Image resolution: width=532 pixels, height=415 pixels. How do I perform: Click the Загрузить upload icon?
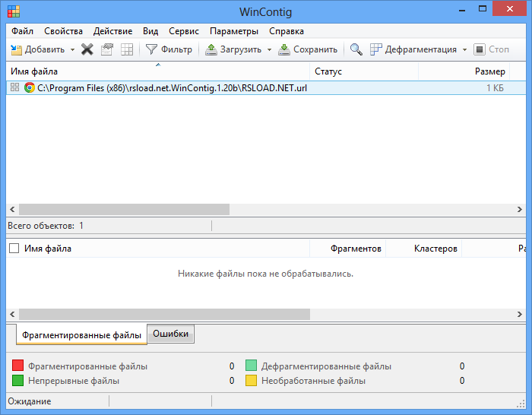[211, 49]
